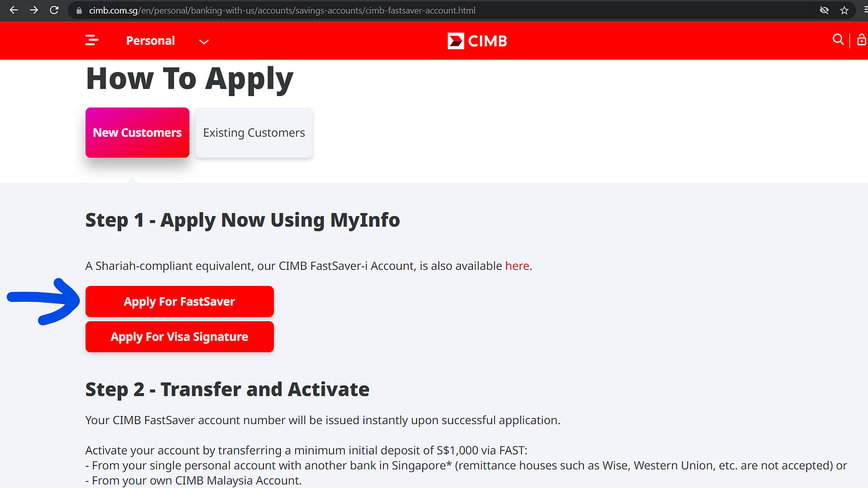
Task: Switch to the New Customers tab
Action: (138, 133)
